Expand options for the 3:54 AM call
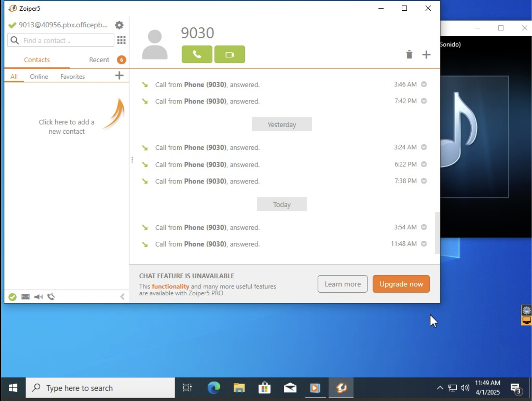532x401 pixels. (424, 227)
